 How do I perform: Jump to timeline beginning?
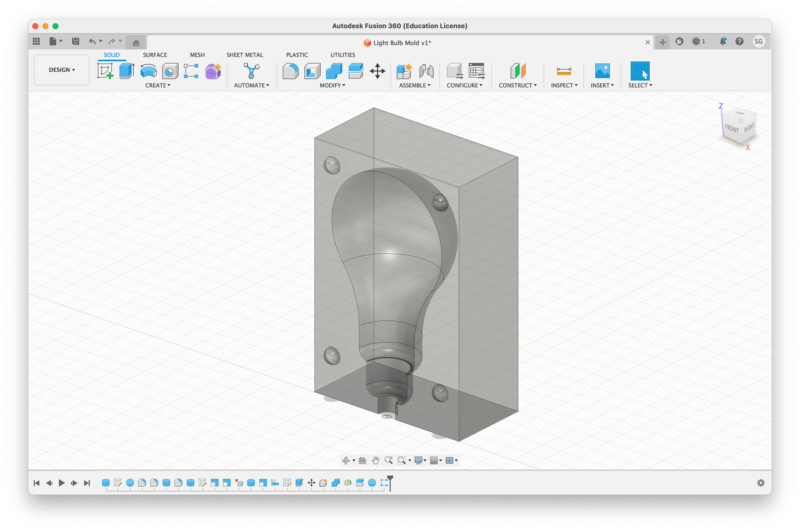click(37, 483)
